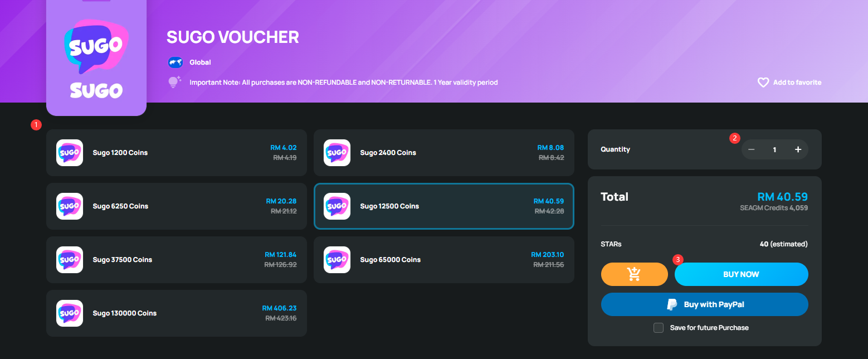The height and width of the screenshot is (359, 868).
Task: Select the Sugo 6250 Coins label
Action: click(120, 206)
